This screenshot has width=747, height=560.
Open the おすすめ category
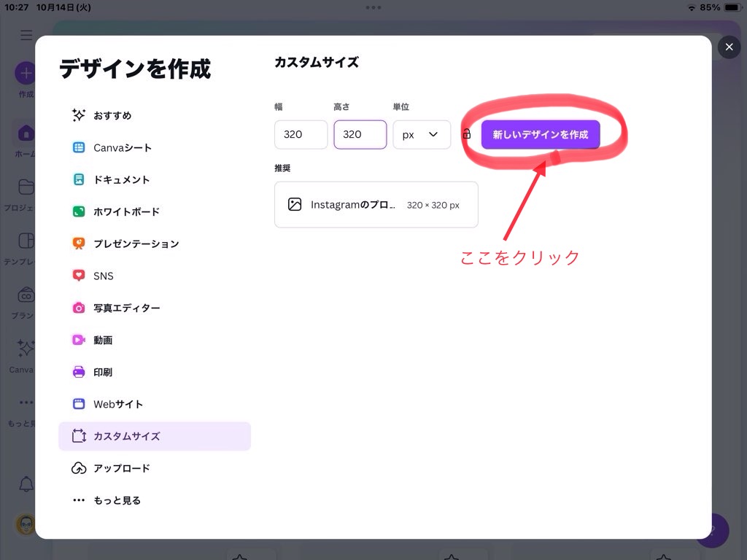pyautogui.click(x=112, y=115)
